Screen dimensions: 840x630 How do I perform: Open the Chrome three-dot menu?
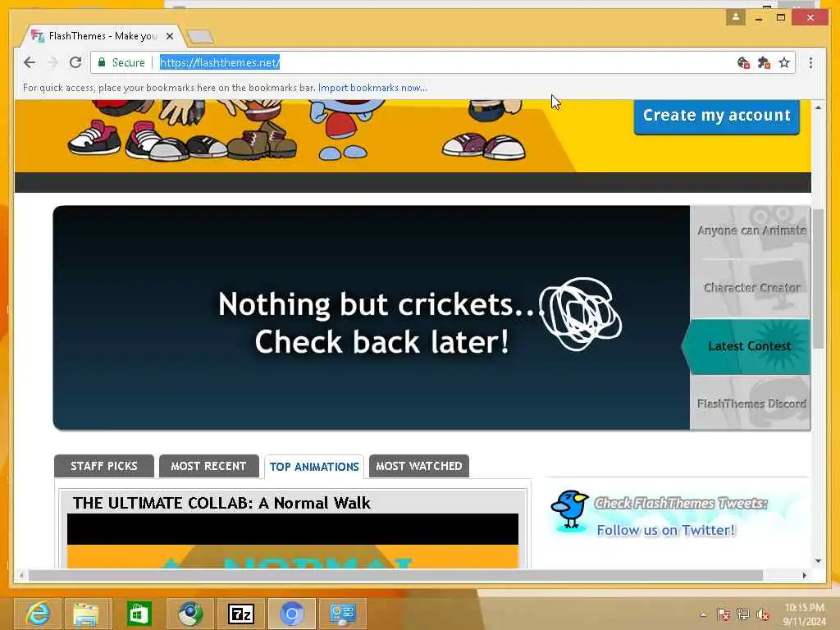[x=810, y=62]
